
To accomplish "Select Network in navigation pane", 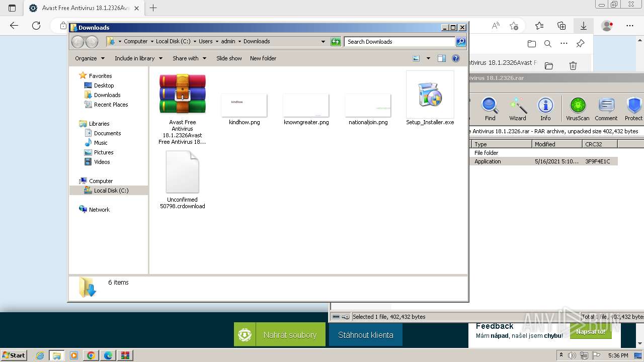I will [x=99, y=210].
